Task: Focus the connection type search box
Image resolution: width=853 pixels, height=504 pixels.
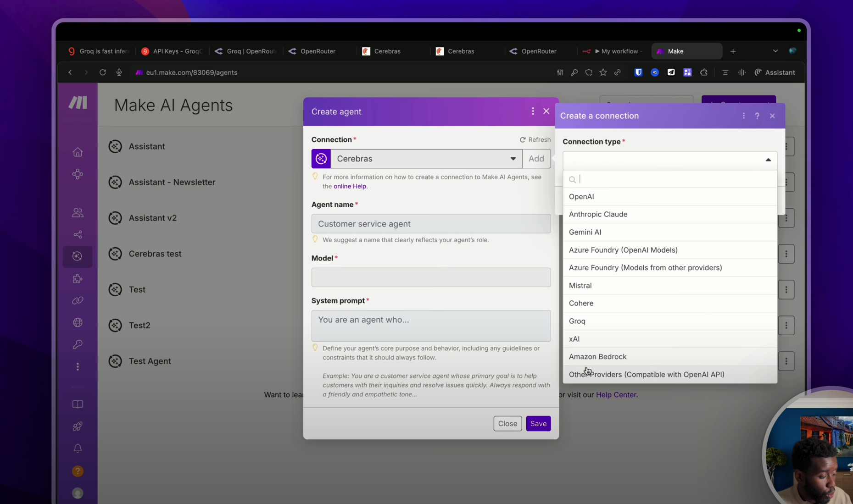Action: click(670, 179)
